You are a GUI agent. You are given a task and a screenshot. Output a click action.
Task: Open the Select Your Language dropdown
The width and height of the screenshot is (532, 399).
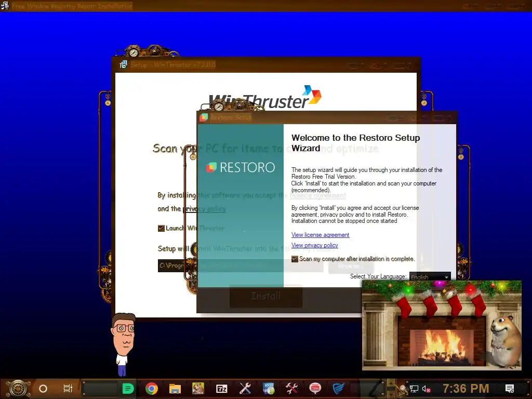[430, 277]
